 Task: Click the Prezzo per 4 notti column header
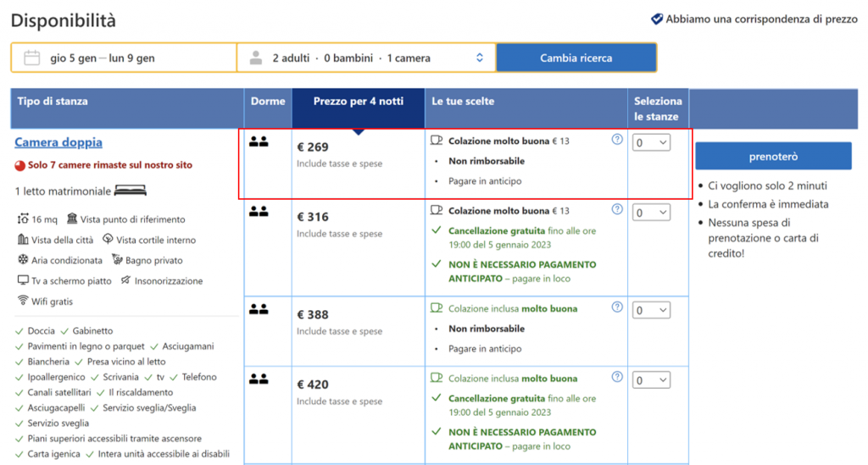[x=358, y=102]
